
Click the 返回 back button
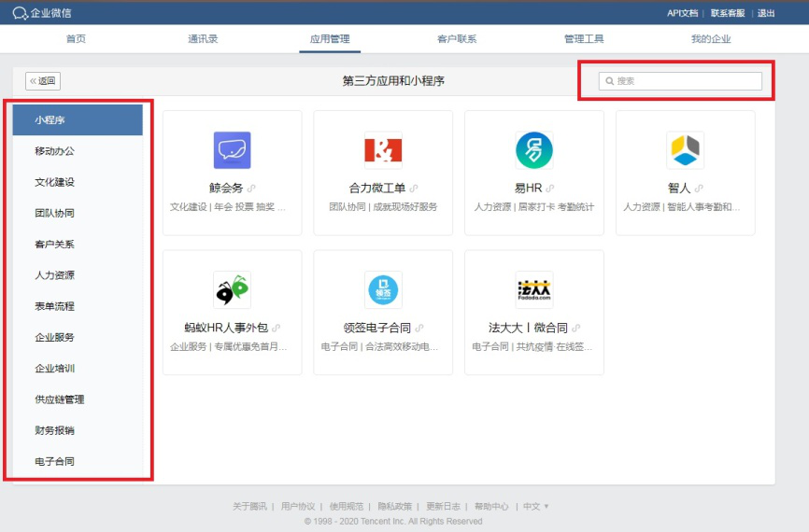pos(43,81)
